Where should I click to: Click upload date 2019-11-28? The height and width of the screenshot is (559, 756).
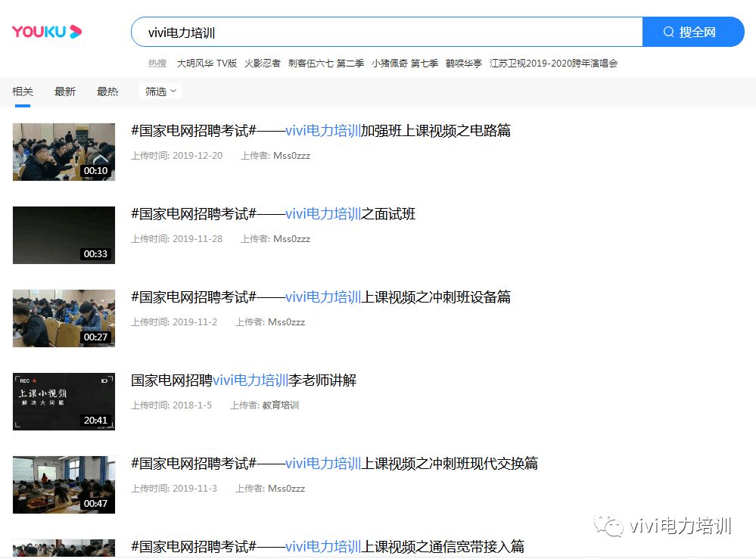[x=198, y=239]
